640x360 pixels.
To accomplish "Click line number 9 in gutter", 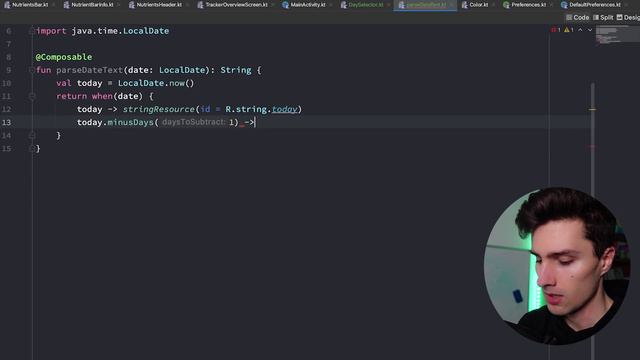I will point(9,70).
